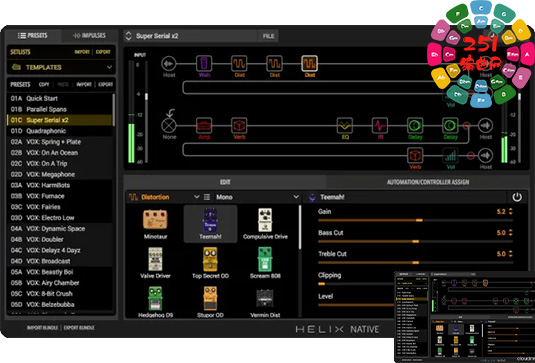Image resolution: width=535 pixels, height=363 pixels.
Task: Click the Host input block on path one
Action: coord(169,63)
